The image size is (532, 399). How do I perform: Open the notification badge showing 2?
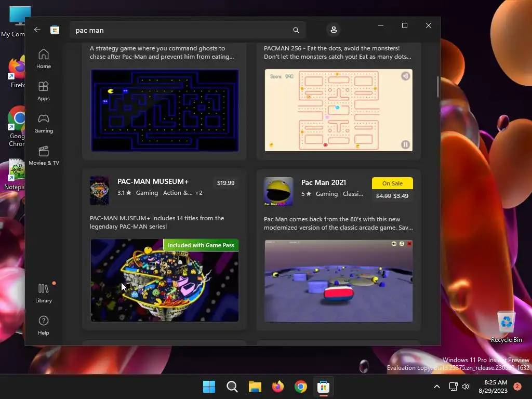[517, 387]
